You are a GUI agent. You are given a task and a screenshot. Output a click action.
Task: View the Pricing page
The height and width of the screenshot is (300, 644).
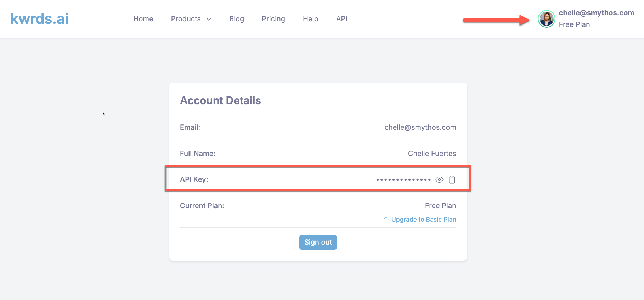(x=273, y=19)
